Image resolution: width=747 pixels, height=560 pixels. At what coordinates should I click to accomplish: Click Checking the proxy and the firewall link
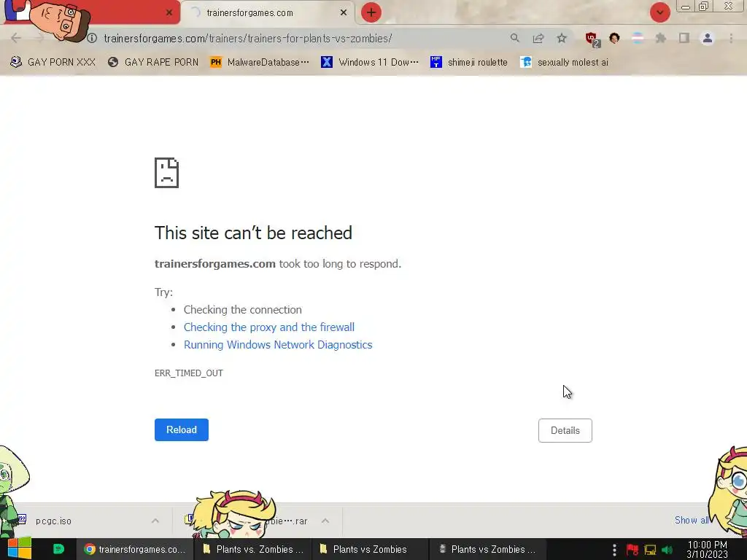point(269,327)
